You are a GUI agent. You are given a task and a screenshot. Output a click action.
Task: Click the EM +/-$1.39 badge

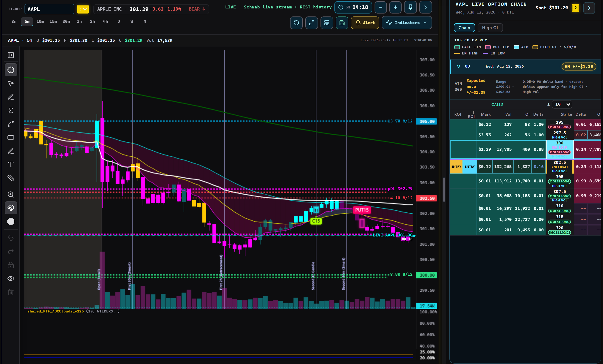click(579, 67)
